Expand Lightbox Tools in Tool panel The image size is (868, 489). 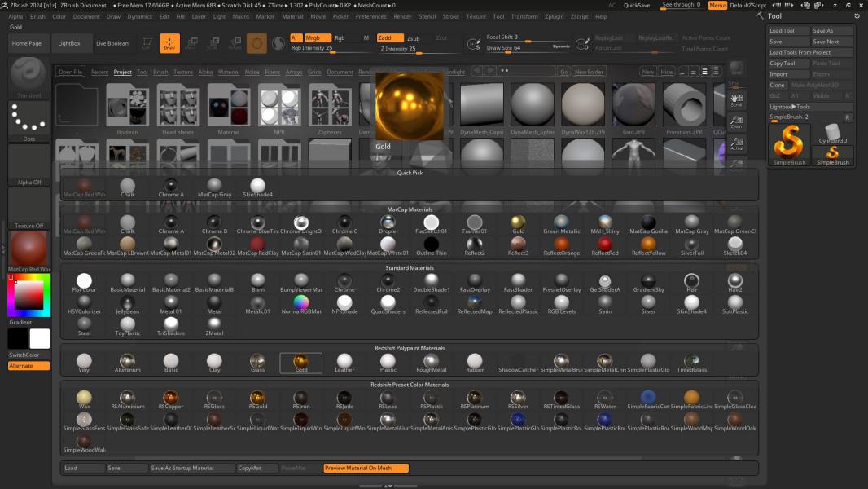point(810,106)
